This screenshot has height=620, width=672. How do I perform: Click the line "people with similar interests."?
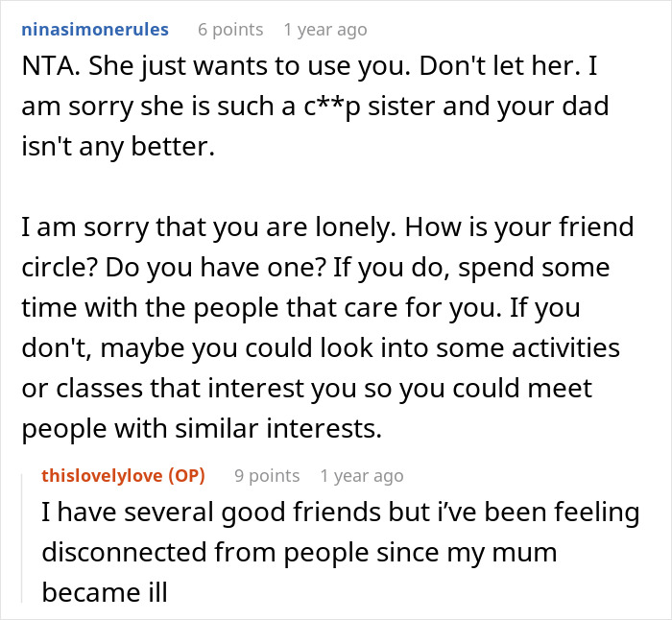click(x=202, y=428)
